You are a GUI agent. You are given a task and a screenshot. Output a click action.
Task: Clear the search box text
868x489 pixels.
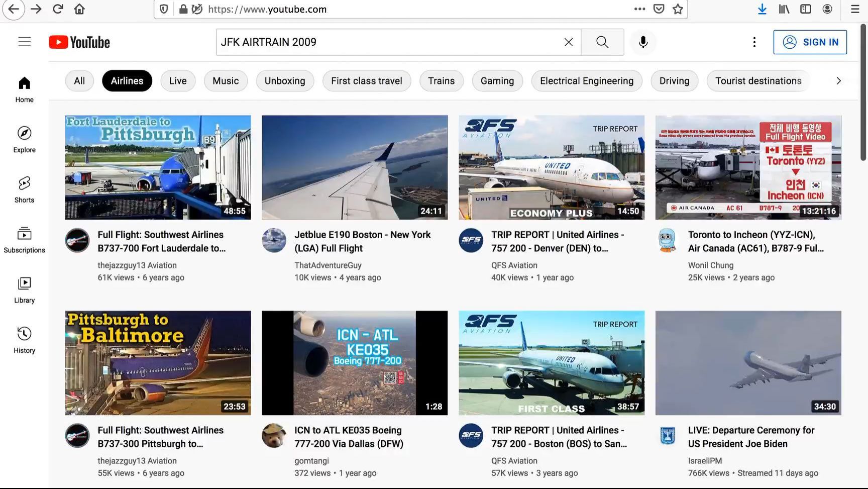point(568,42)
